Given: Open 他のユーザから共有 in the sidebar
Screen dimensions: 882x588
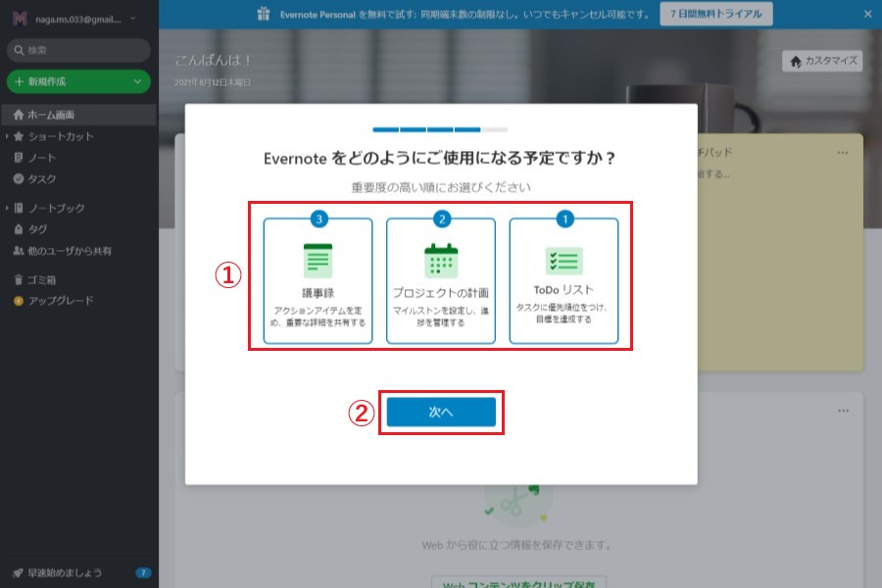Looking at the screenshot, I should 70,251.
